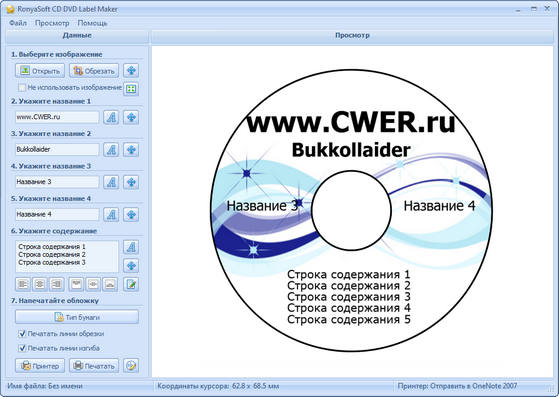
Task: Click the Открыть image button
Action: [40, 71]
